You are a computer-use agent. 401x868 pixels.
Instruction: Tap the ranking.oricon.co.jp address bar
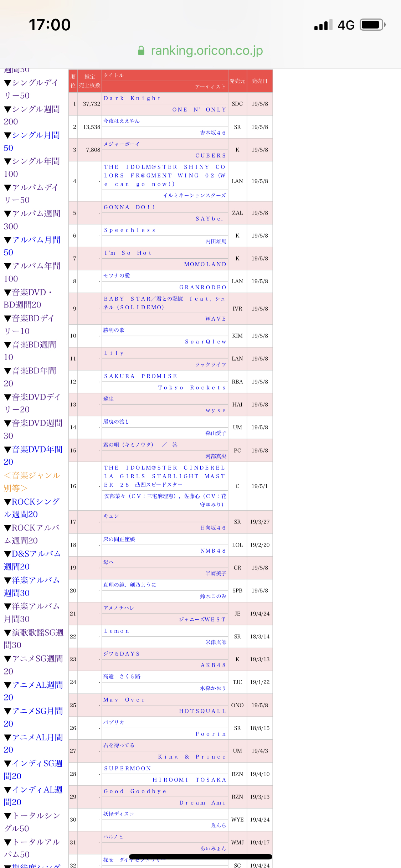[x=200, y=51]
